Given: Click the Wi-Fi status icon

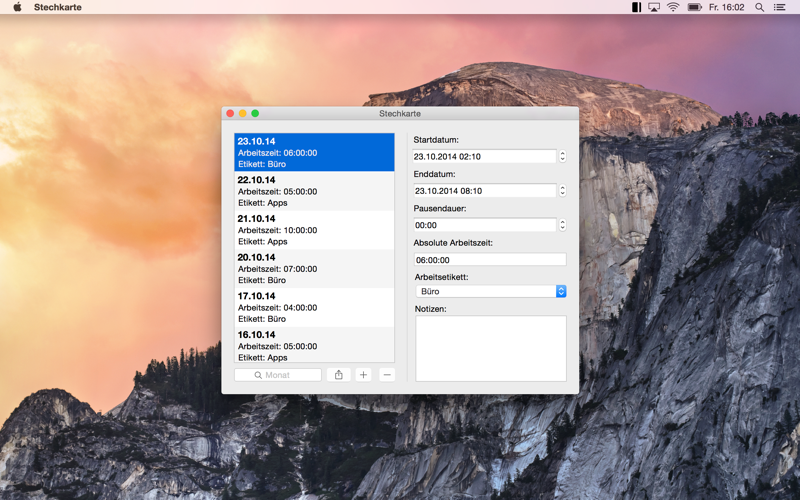Looking at the screenshot, I should (x=673, y=7).
